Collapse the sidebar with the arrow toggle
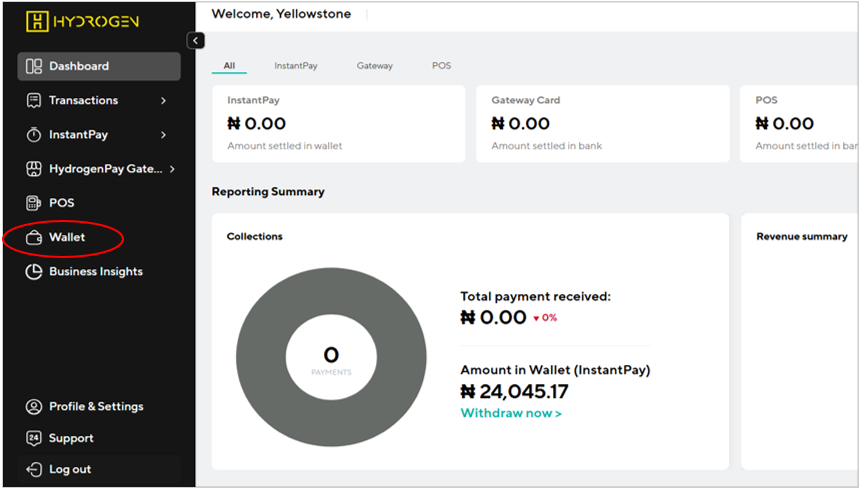This screenshot has height=493, width=864. (x=196, y=41)
